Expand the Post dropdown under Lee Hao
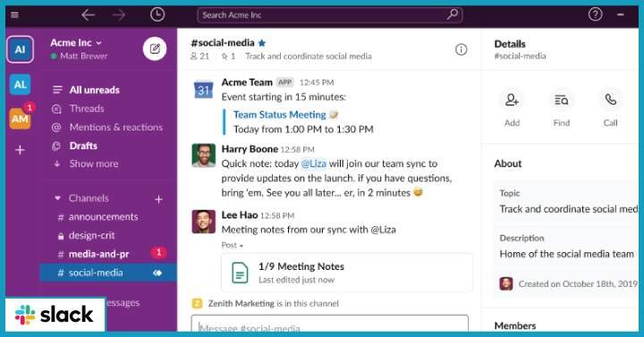Screen dimensions: 644x337 click(233, 245)
